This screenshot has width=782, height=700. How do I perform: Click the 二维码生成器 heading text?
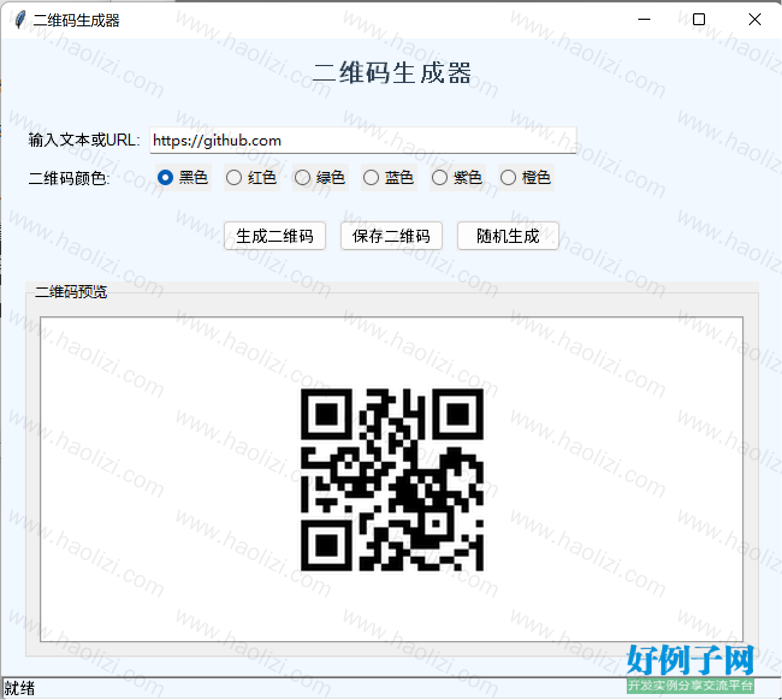392,73
